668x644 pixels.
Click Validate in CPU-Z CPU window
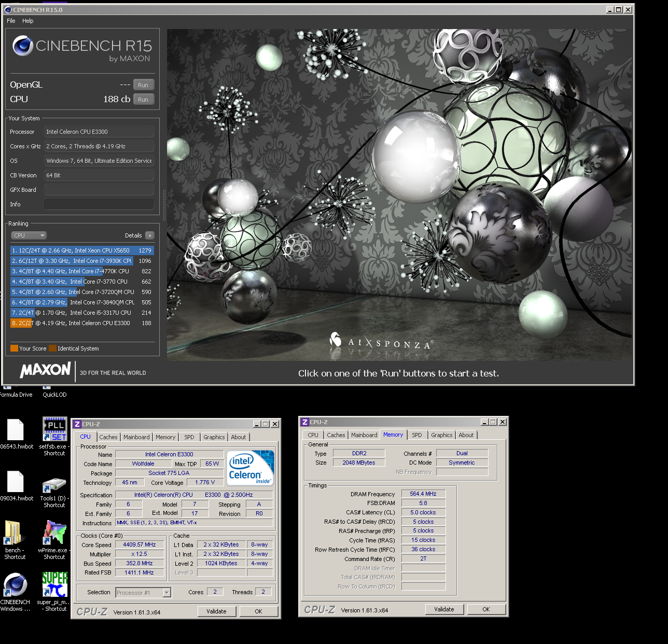(x=216, y=611)
